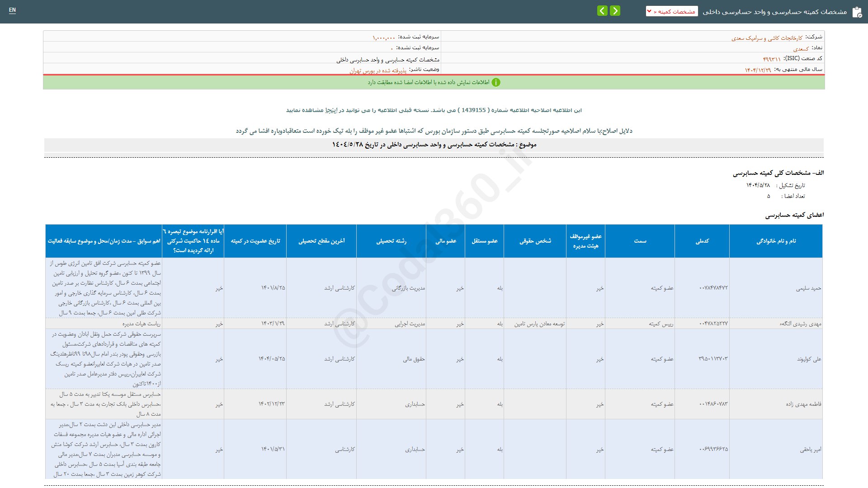Click company name کارخانجات کاشی و سرامیک سعدی
This screenshot has width=868, height=488.
point(767,38)
